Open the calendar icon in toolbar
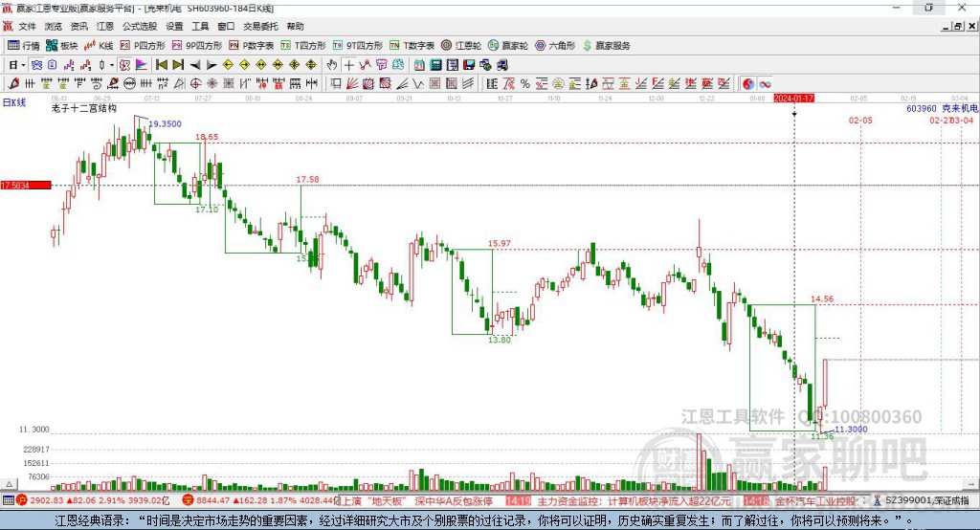This screenshot has height=530, width=980. [x=419, y=65]
